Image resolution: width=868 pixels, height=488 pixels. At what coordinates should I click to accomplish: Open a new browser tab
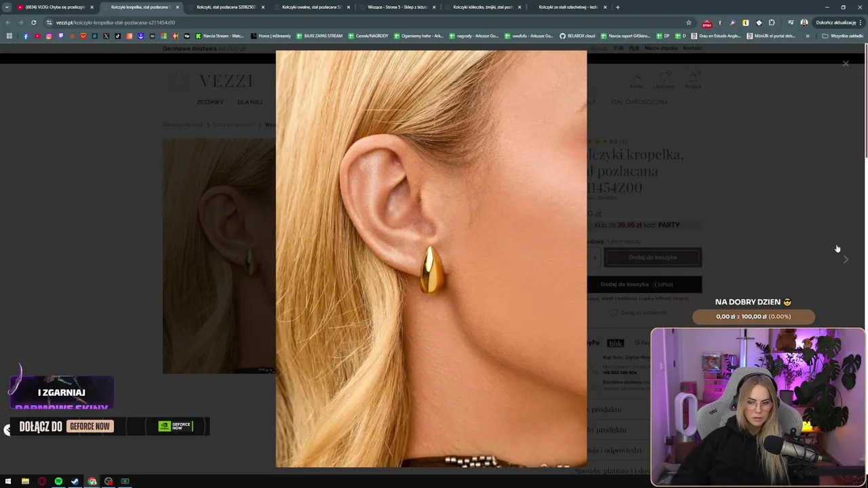coord(617,7)
